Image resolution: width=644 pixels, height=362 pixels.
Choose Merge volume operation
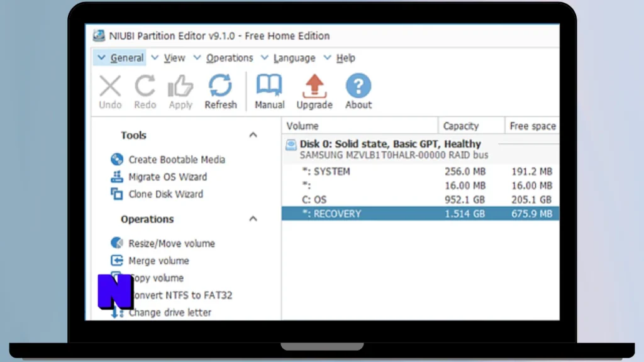coord(158,261)
